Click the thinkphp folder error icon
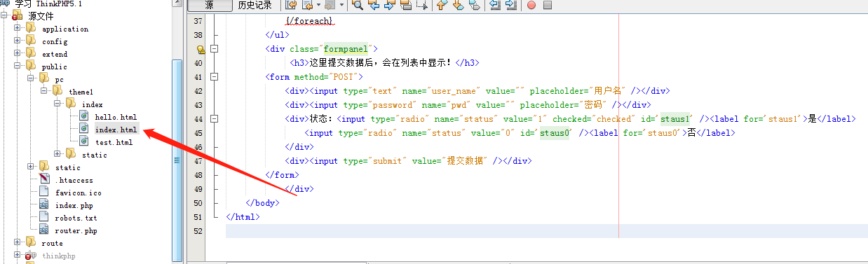868x264 pixels. [x=29, y=256]
